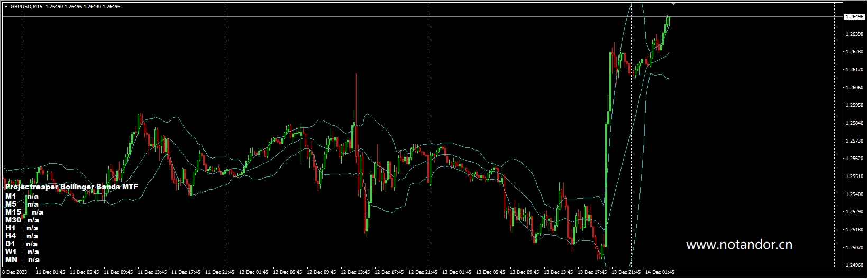
Task: Select the M5 n/a indicator row
Action: point(22,204)
